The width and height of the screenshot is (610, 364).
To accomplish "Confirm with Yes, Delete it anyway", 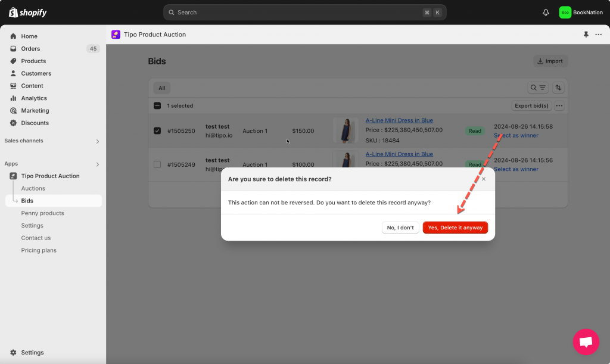I will point(455,228).
